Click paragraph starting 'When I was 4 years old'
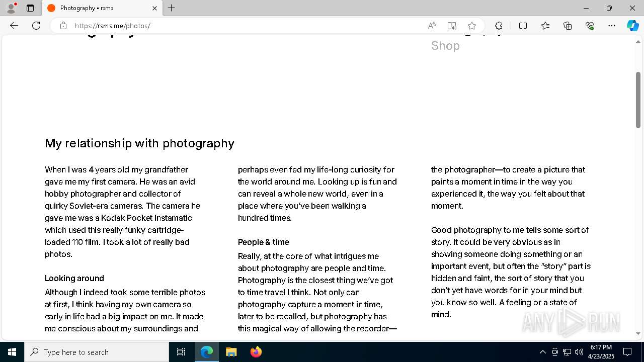The image size is (644, 362). (x=123, y=212)
